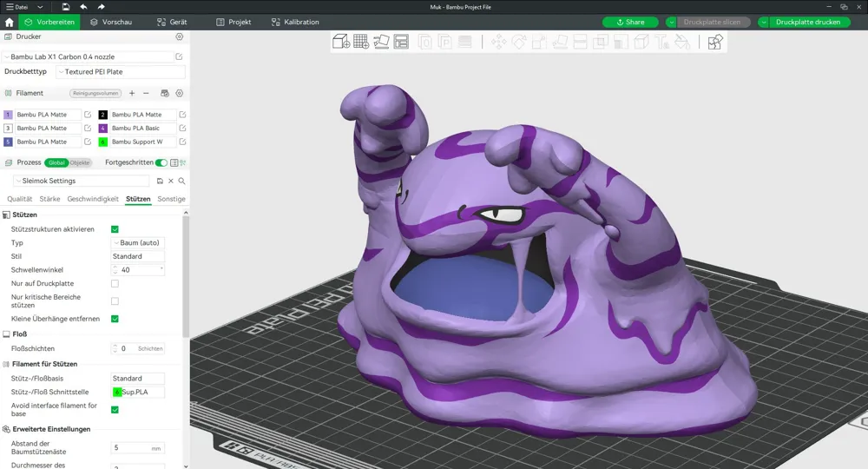Viewport: 868px width, 469px height.
Task: Click filament 2 black color swatch
Action: (103, 115)
